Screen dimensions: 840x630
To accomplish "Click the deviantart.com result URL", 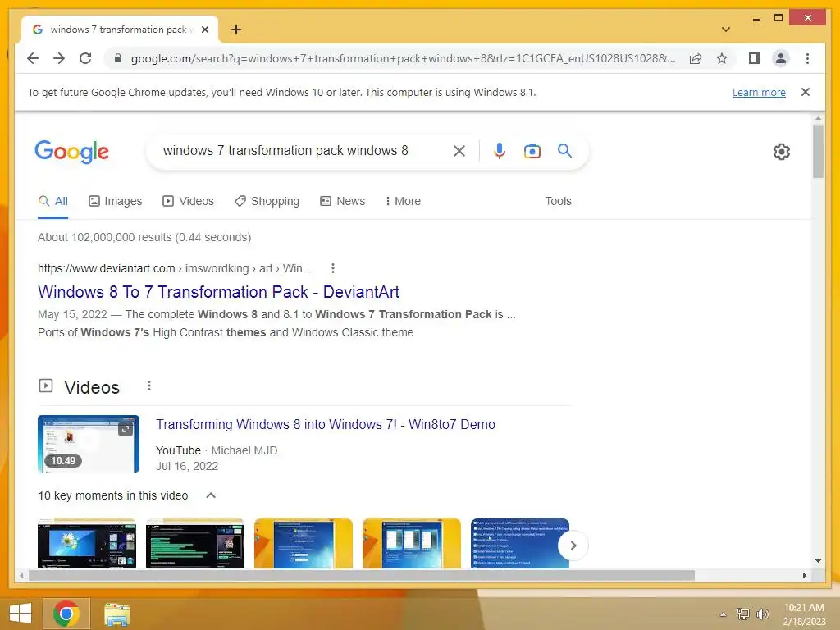I will pyautogui.click(x=175, y=268).
